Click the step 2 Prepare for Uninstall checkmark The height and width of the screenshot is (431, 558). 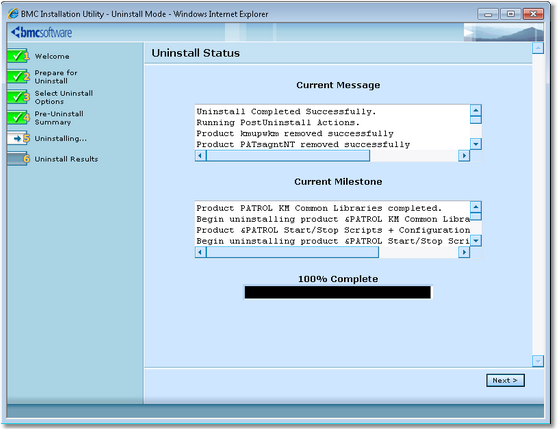tap(17, 76)
